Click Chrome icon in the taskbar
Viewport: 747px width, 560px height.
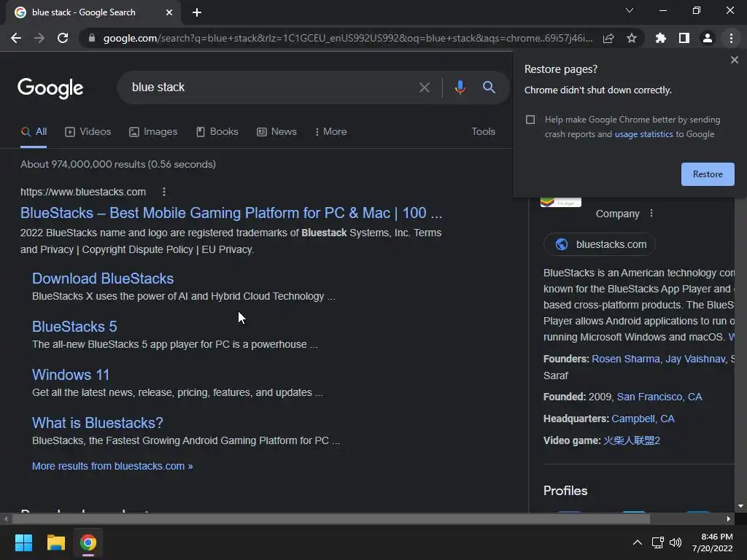tap(88, 542)
